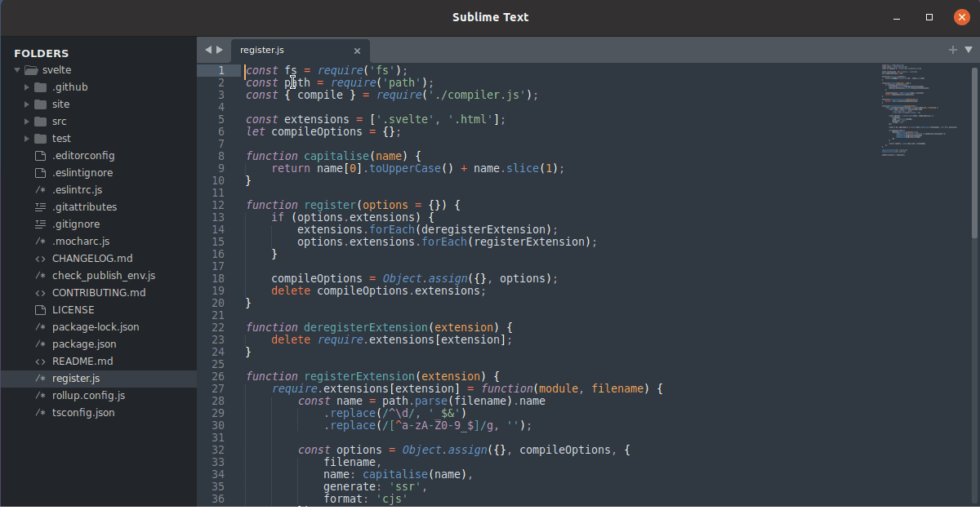Open .eslintignore in the sidebar
The width and height of the screenshot is (980, 510).
(x=82, y=173)
